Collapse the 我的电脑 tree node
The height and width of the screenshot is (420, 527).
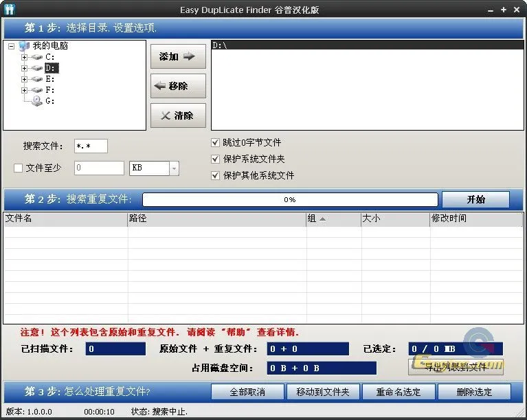12,46
